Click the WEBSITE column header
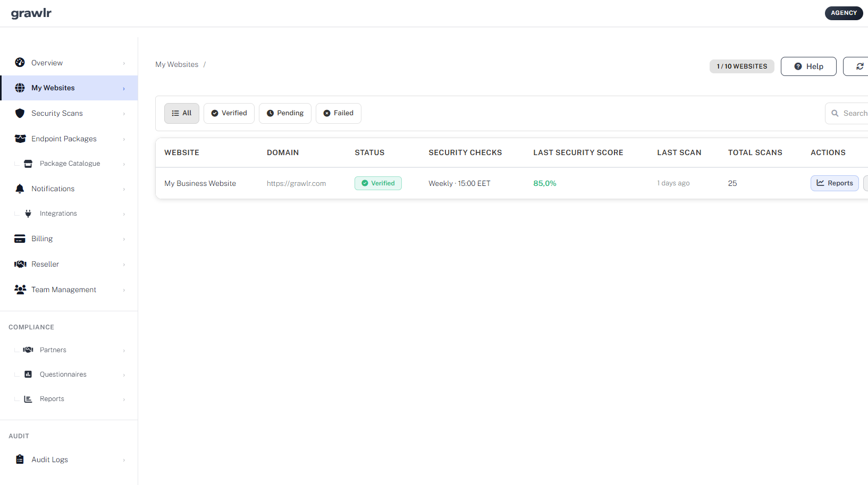Screen dimensions: 868x485 182,152
